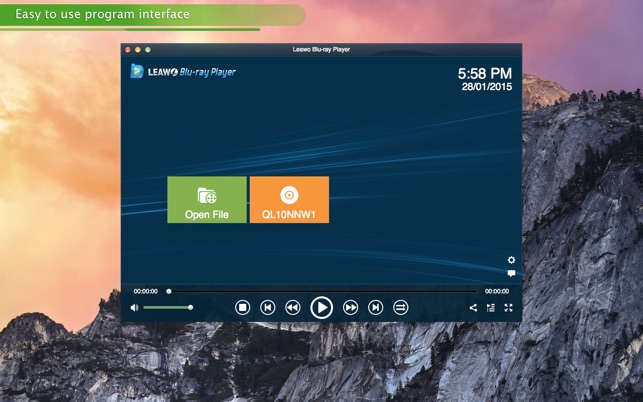
Task: Click the share icon
Action: pyautogui.click(x=473, y=308)
